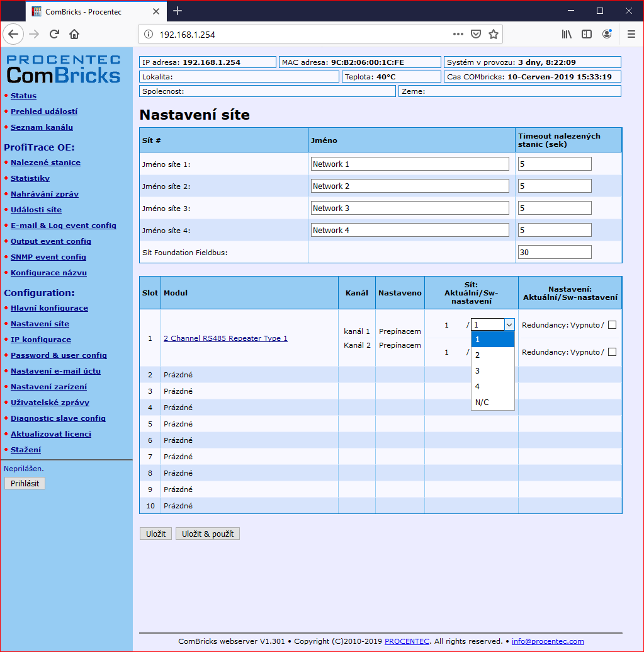Open Seznam kanálu sidebar link
The image size is (644, 652).
point(42,127)
